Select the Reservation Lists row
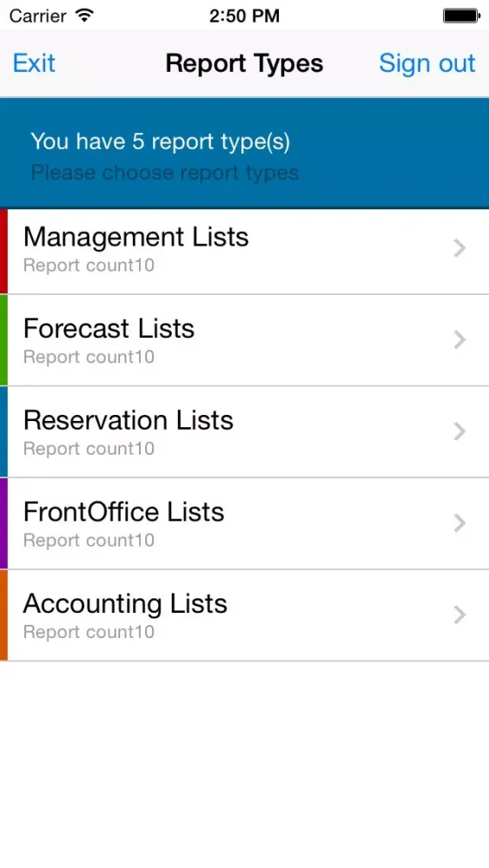 coord(244,431)
